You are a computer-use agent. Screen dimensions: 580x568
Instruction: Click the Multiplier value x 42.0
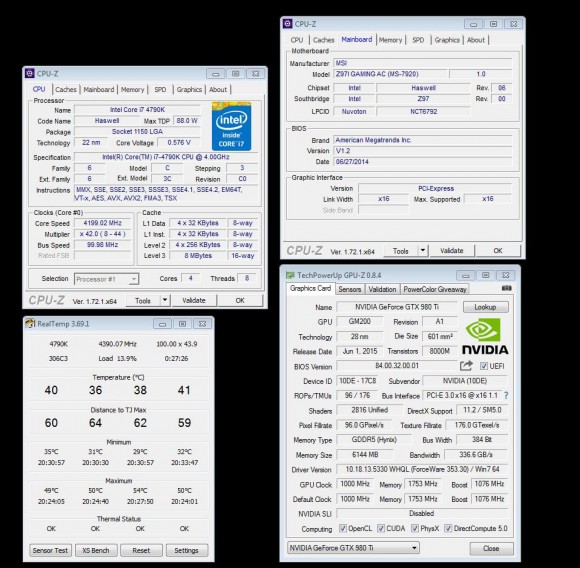pyautogui.click(x=102, y=234)
